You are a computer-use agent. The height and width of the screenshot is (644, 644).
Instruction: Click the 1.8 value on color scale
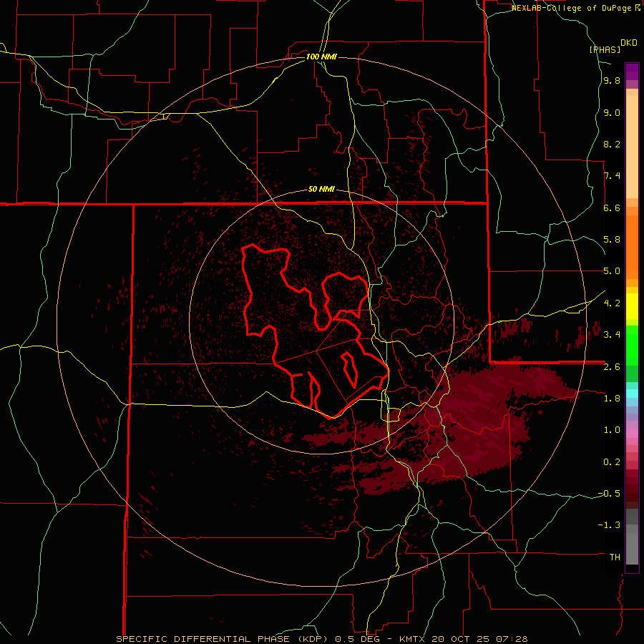click(x=612, y=399)
